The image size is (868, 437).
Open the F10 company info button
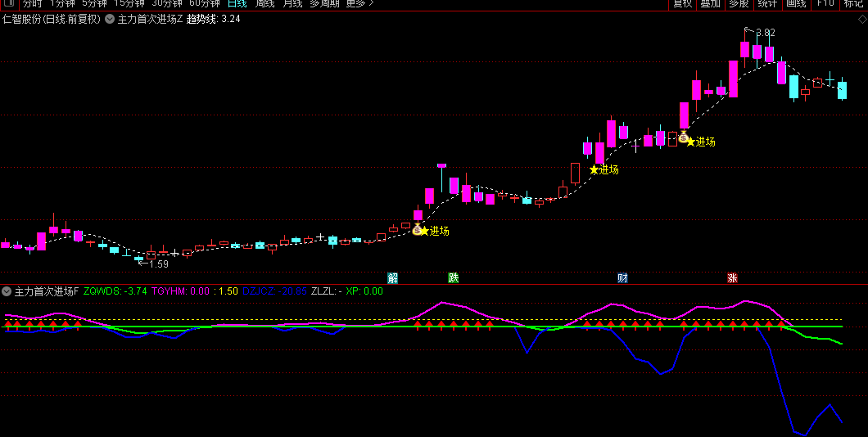(825, 3)
